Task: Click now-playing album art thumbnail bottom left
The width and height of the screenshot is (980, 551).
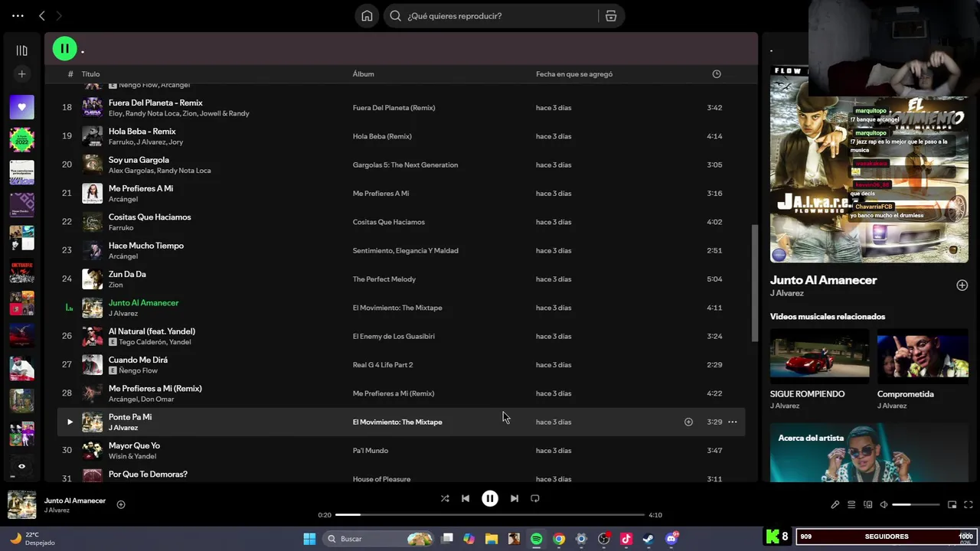Action: (x=21, y=505)
